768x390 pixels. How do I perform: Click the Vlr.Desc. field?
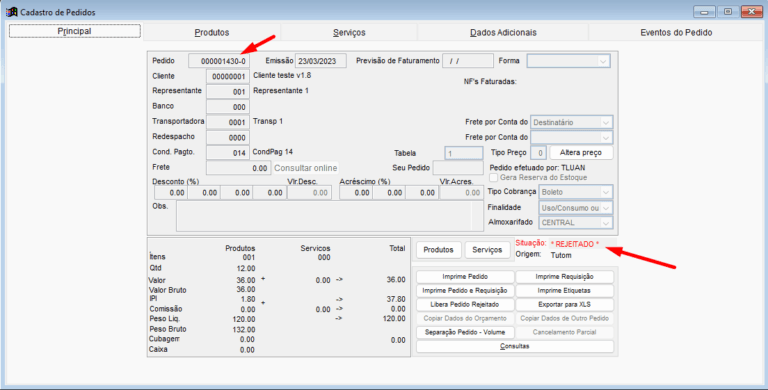[310, 193]
